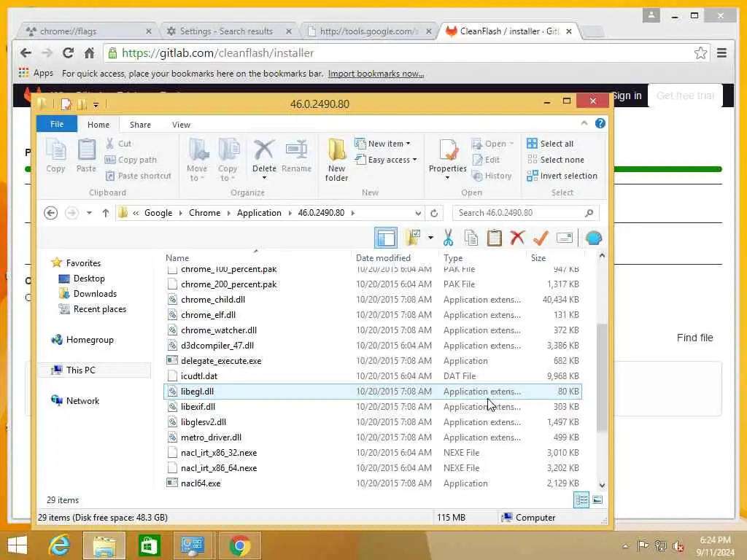Image resolution: width=747 pixels, height=560 pixels.
Task: Toggle the preview pane layout toolbar icon
Action: 386,238
